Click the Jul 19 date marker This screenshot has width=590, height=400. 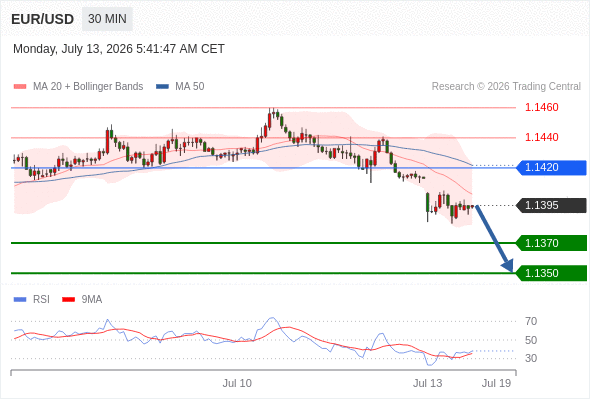pos(496,383)
